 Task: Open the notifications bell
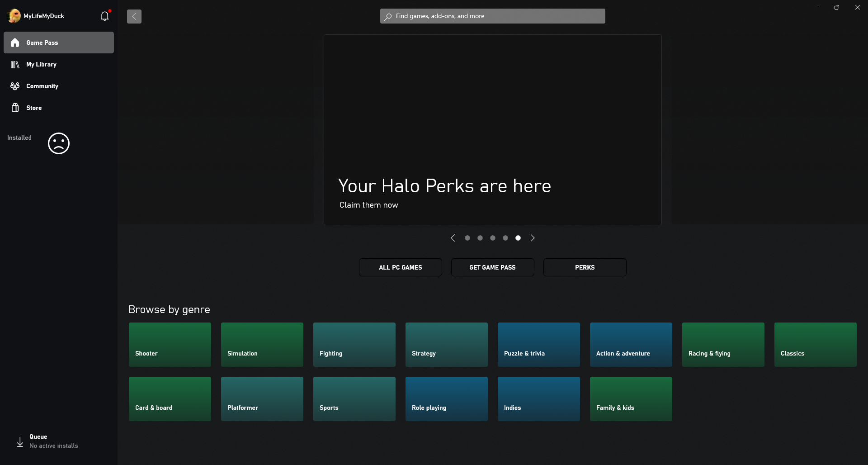104,16
